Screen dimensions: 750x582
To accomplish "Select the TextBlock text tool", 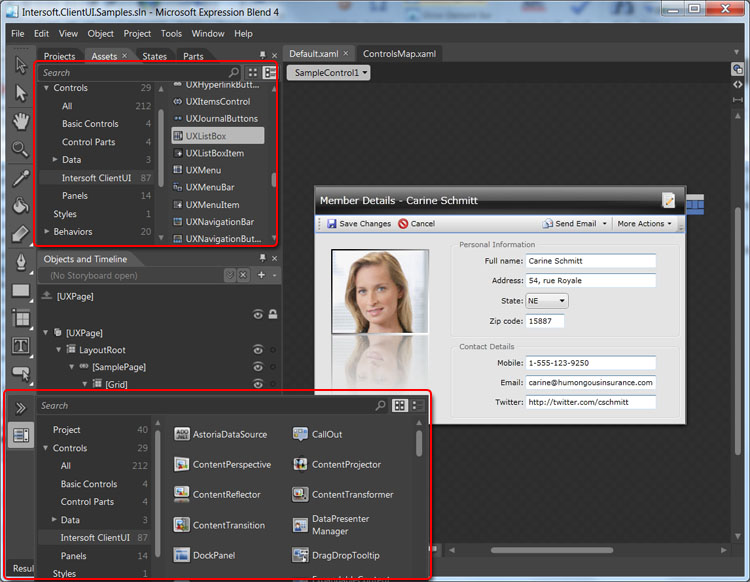I will pos(21,346).
